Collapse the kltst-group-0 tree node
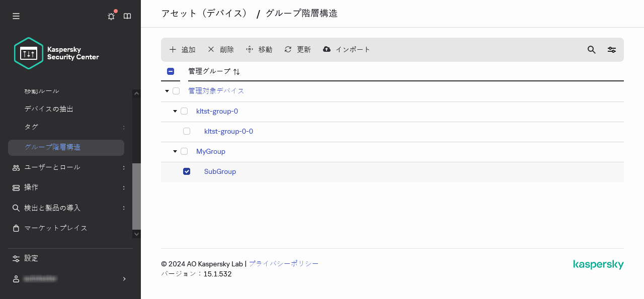This screenshot has width=644, height=299. tap(175, 111)
